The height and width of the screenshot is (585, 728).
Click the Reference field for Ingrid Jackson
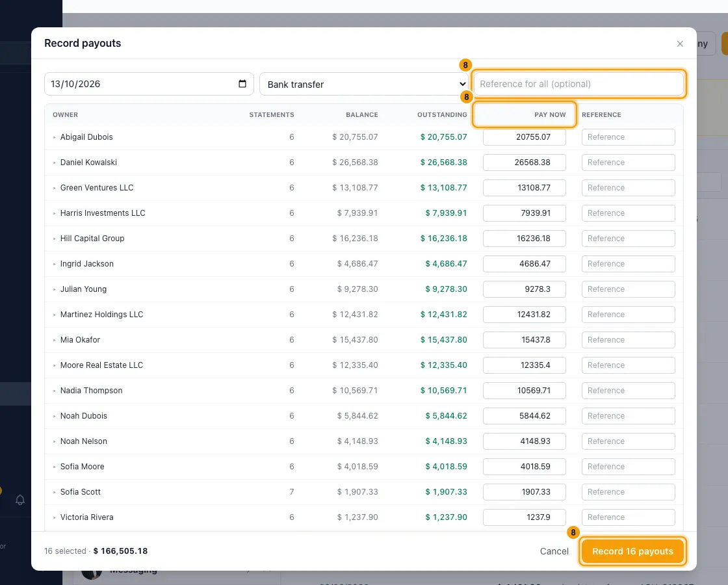(628, 264)
